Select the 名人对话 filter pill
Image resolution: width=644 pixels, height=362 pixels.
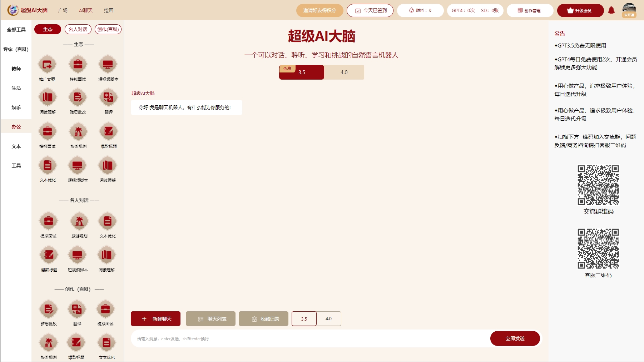[78, 29]
